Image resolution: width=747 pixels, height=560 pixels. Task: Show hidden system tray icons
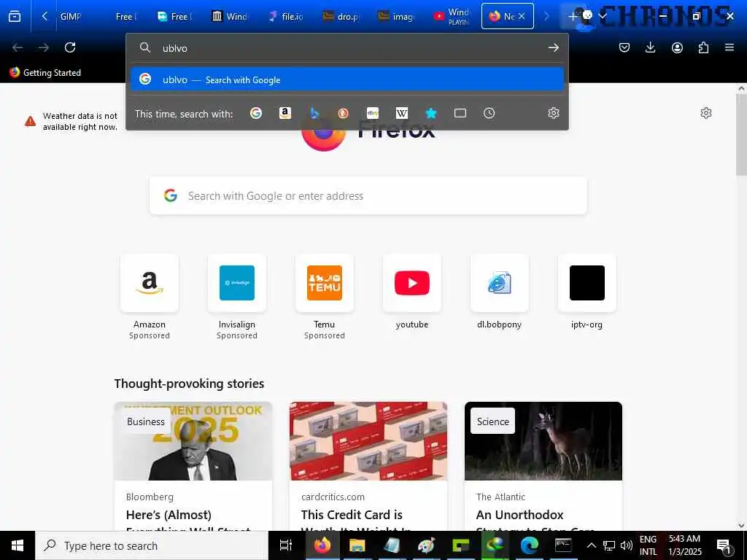click(x=591, y=545)
